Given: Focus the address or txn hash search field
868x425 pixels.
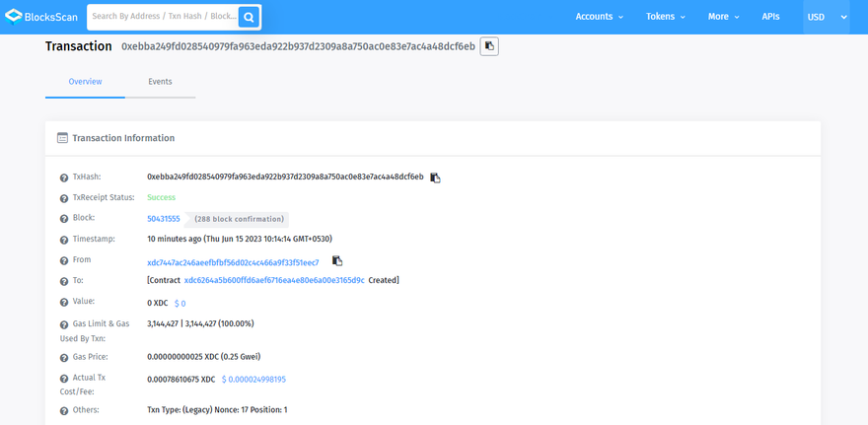Looking at the screenshot, I should coord(163,17).
